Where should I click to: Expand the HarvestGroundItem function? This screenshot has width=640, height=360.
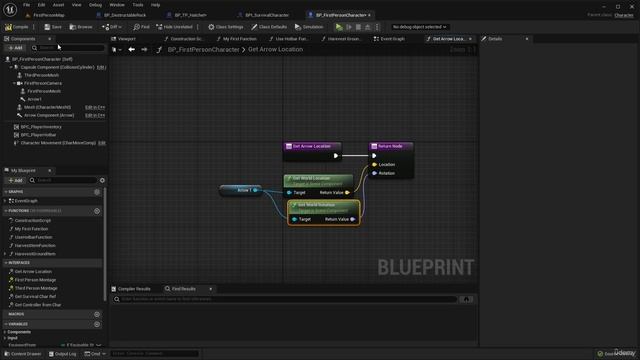(5, 254)
